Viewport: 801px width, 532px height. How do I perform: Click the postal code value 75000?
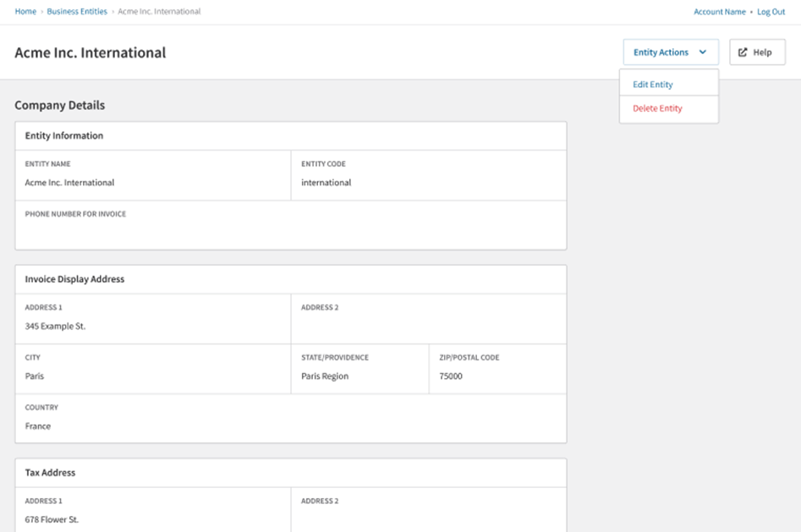click(451, 376)
